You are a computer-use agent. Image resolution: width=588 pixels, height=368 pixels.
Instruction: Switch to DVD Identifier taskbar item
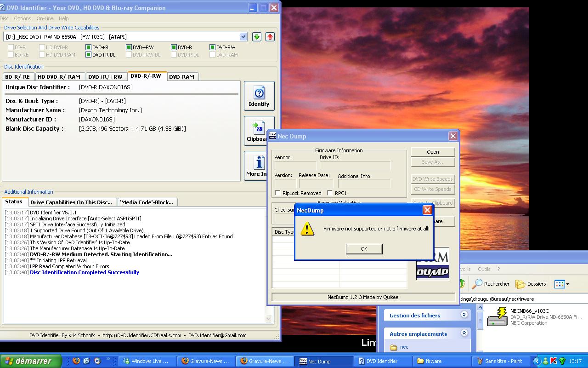pyautogui.click(x=384, y=361)
